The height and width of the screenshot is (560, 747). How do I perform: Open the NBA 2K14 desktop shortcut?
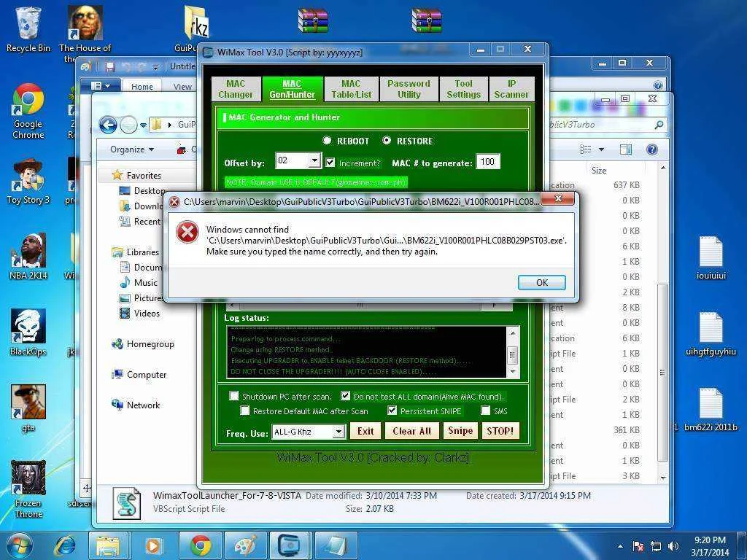coord(28,256)
